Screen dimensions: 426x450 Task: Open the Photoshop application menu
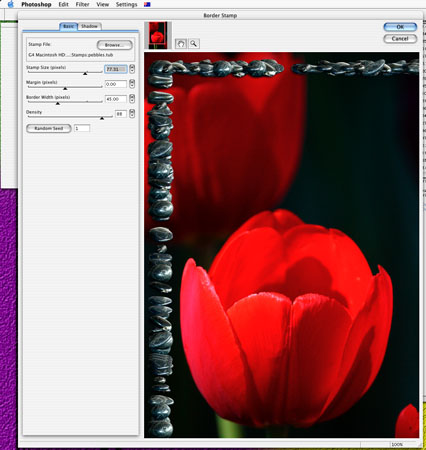(x=36, y=5)
